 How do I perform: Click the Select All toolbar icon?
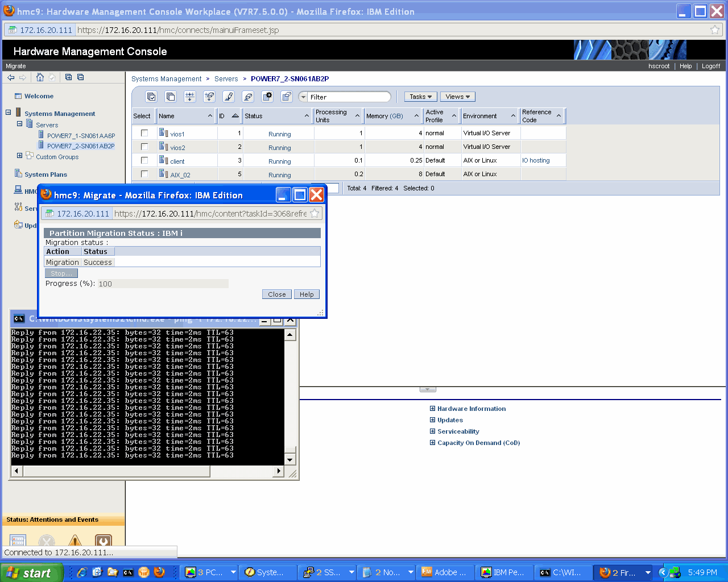(x=151, y=97)
